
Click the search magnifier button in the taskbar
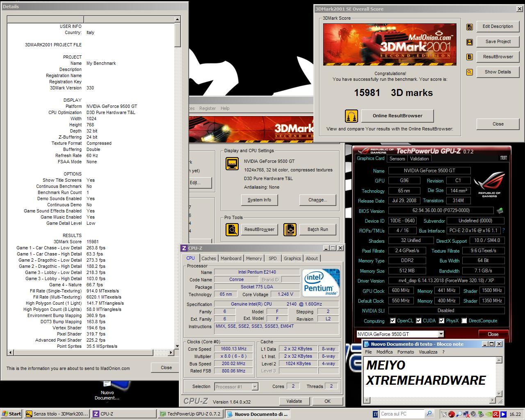coord(429,414)
